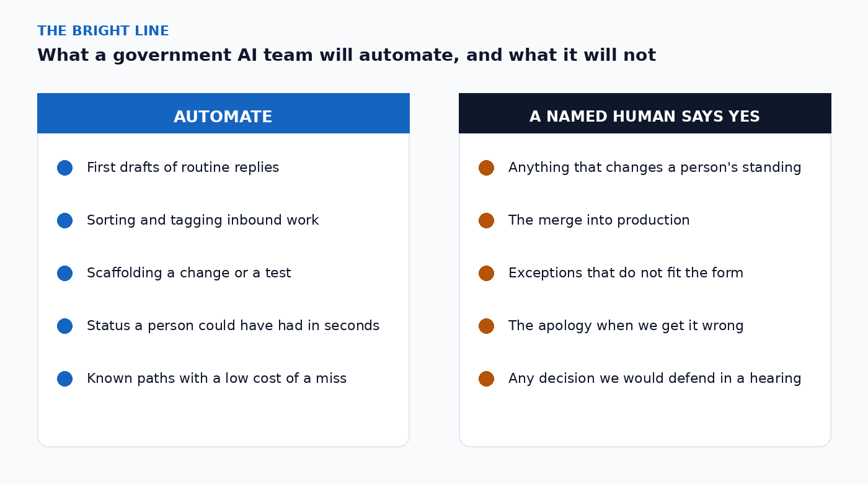
Task: Click orange bullet beside Exceptions that do not fit
Action: pos(486,273)
